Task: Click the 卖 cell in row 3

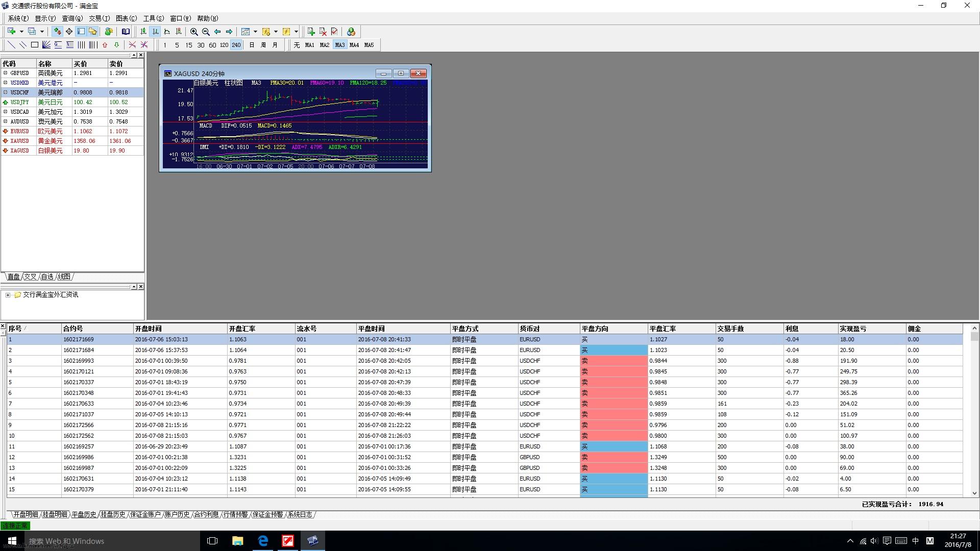Action: pos(614,361)
